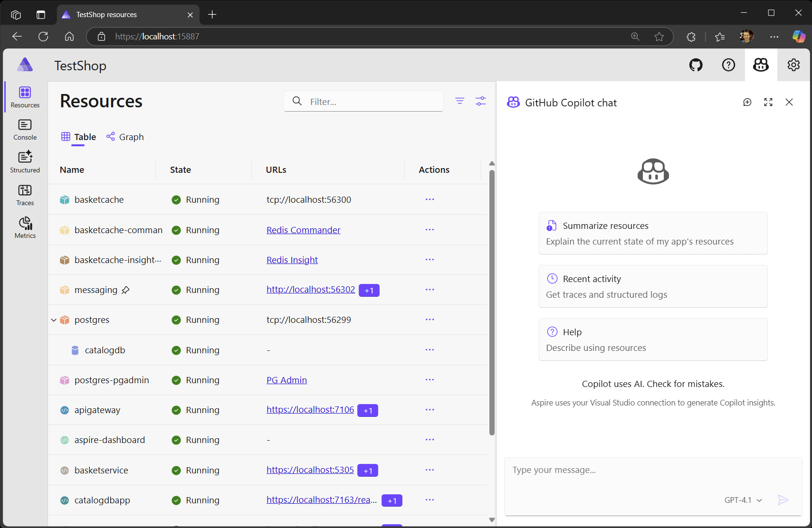Go to Console logs in sidebar
The image size is (812, 528).
[x=25, y=130]
